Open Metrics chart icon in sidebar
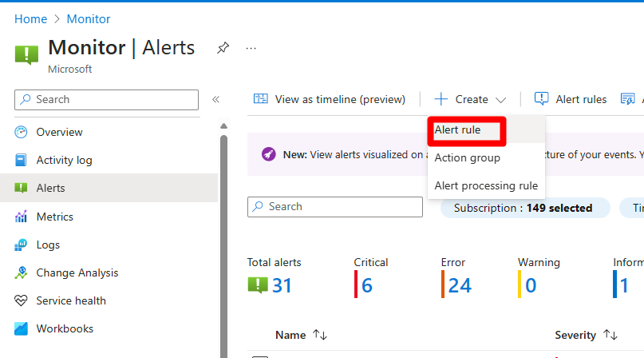The width and height of the screenshot is (644, 358). tap(22, 217)
